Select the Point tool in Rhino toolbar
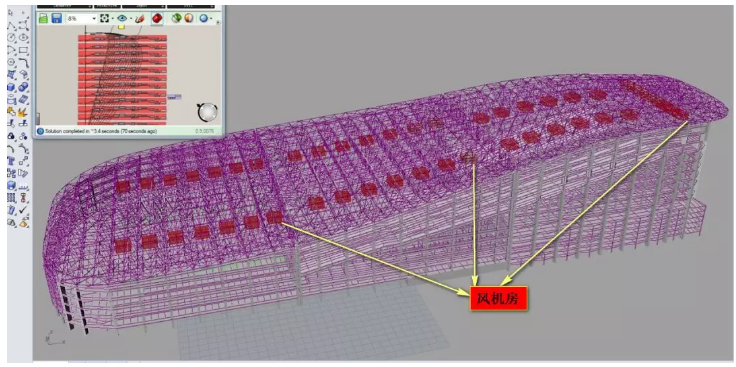Image resolution: width=736 pixels, height=367 pixels. (x=23, y=13)
